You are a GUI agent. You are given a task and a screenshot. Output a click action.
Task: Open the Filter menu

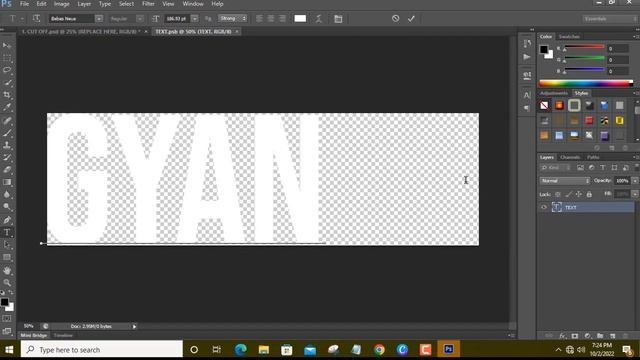[148, 4]
